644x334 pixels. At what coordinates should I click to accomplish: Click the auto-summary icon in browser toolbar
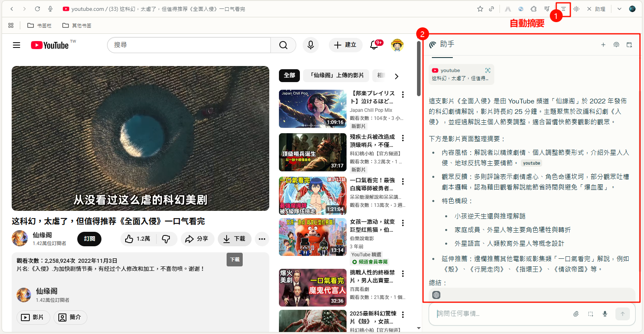pyautogui.click(x=563, y=9)
